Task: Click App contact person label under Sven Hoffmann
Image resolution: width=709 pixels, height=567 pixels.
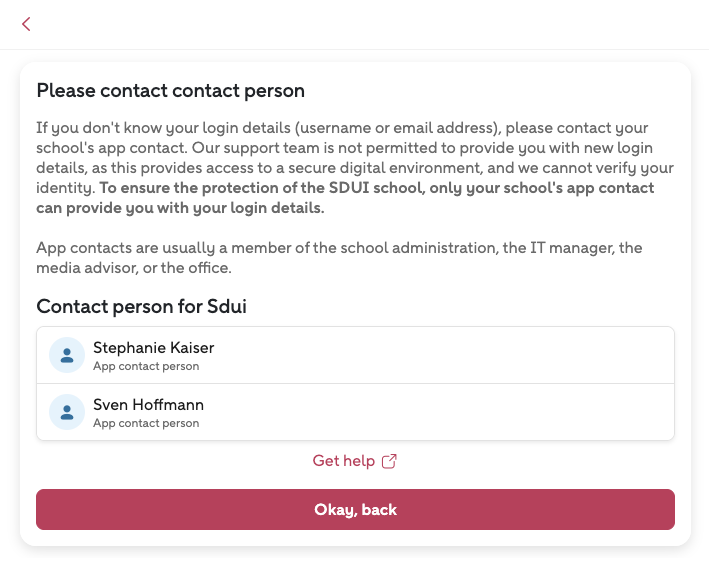Action: click(146, 423)
